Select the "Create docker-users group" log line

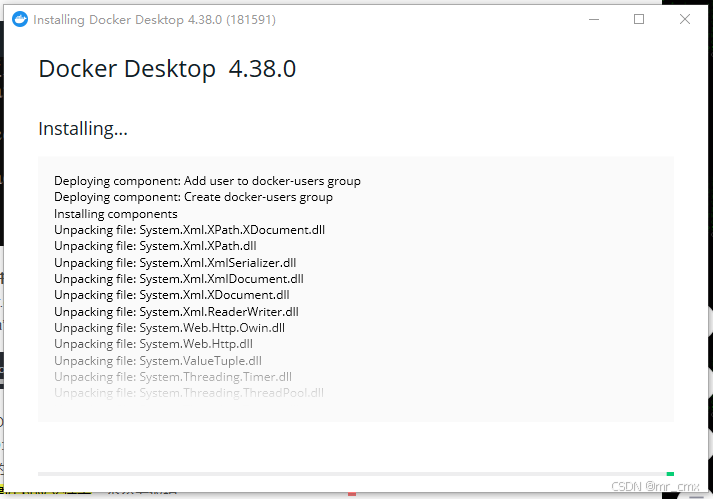[x=193, y=197]
